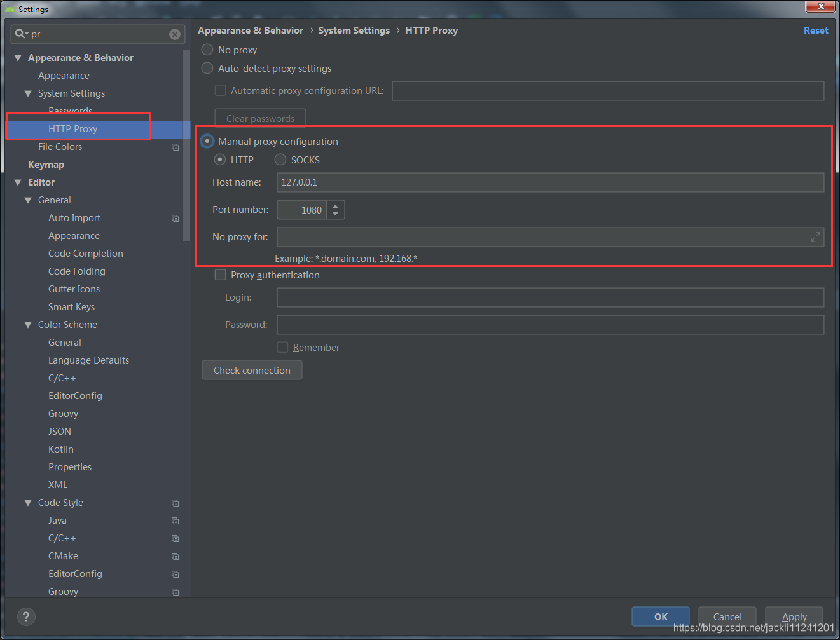Image resolution: width=840 pixels, height=640 pixels.
Task: Click the Reset link
Action: (816, 31)
